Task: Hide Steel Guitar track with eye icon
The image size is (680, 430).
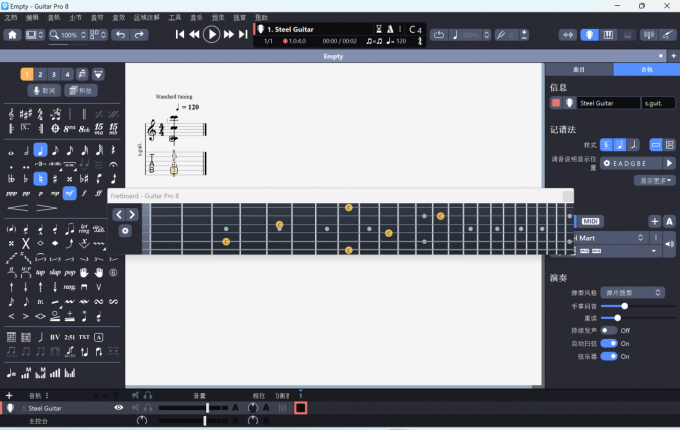Action: click(x=119, y=408)
